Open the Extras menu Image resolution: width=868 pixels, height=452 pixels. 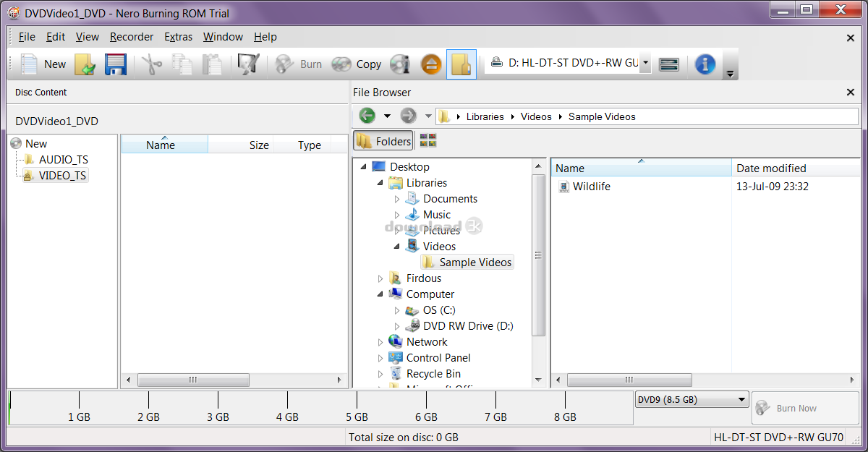click(x=178, y=37)
